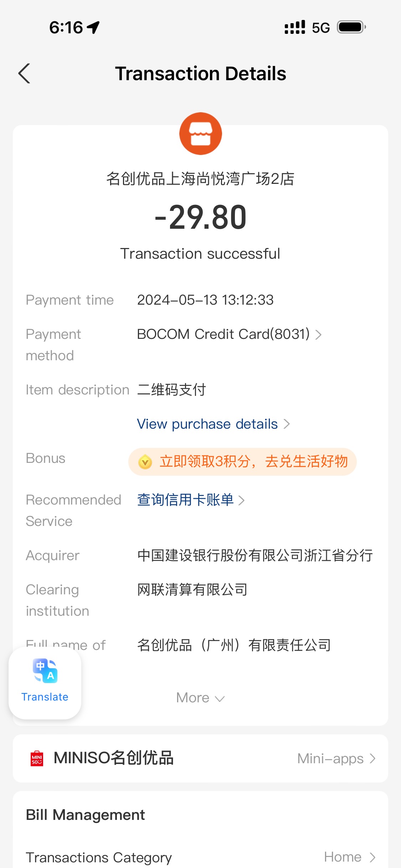The image size is (401, 868).
Task: Tap the cellular signal bars icon
Action: pyautogui.click(x=295, y=27)
